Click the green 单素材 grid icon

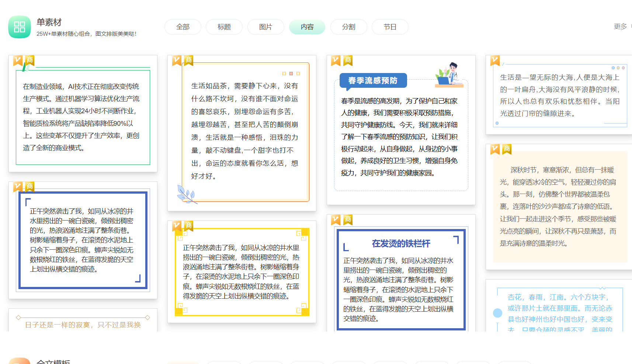(20, 27)
